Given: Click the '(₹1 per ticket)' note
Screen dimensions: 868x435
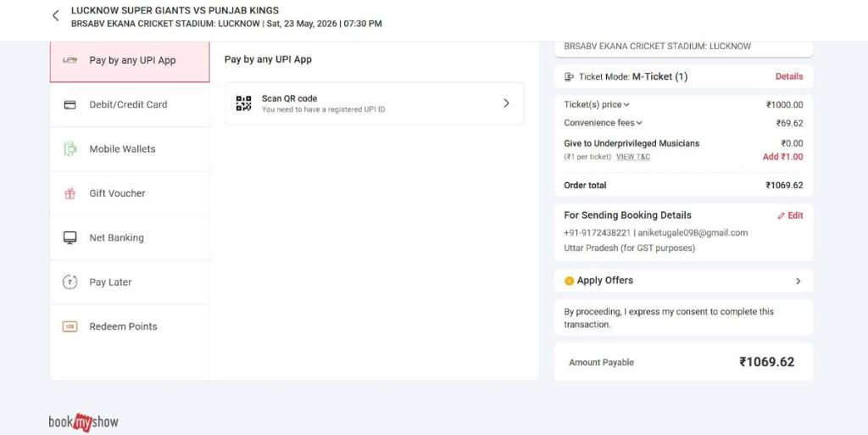Looking at the screenshot, I should (x=587, y=157).
